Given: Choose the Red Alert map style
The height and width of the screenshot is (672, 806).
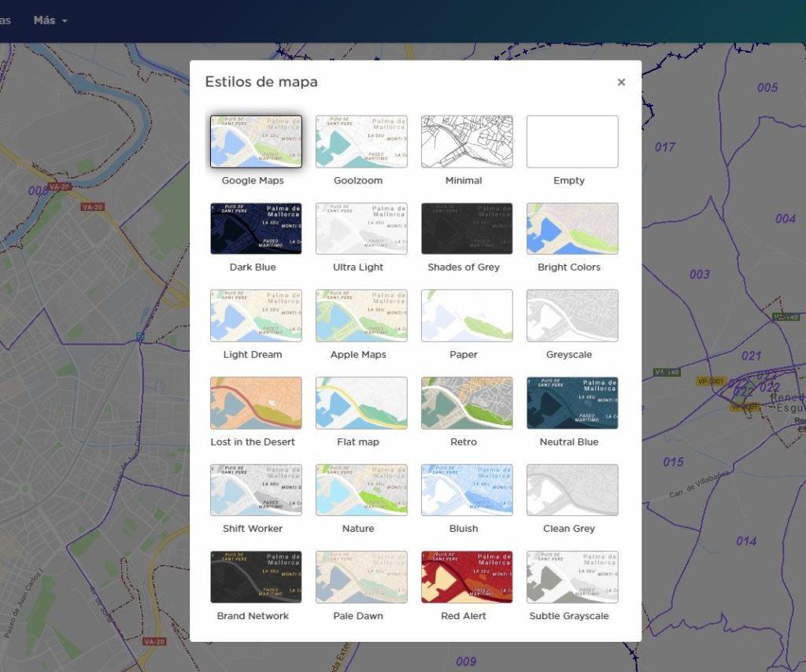Looking at the screenshot, I should click(x=467, y=577).
